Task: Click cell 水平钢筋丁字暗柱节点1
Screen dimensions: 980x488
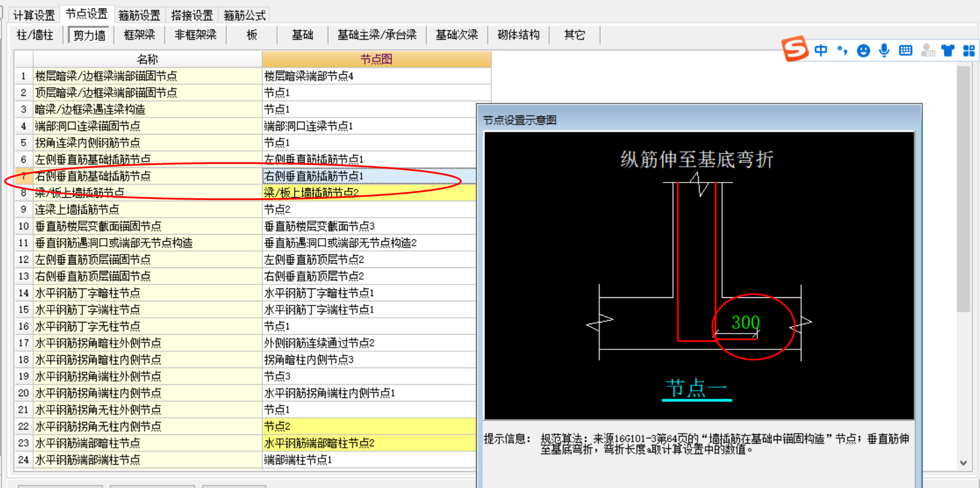Action: (369, 293)
